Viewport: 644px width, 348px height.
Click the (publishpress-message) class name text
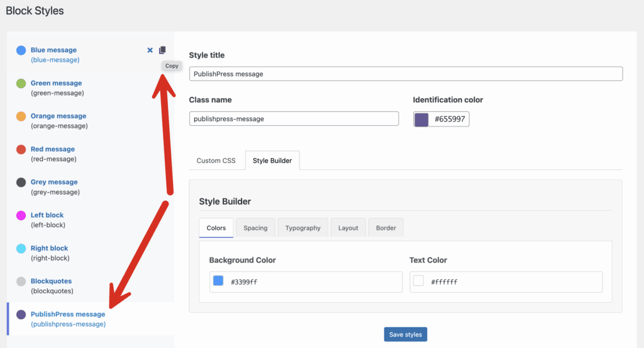pos(68,324)
